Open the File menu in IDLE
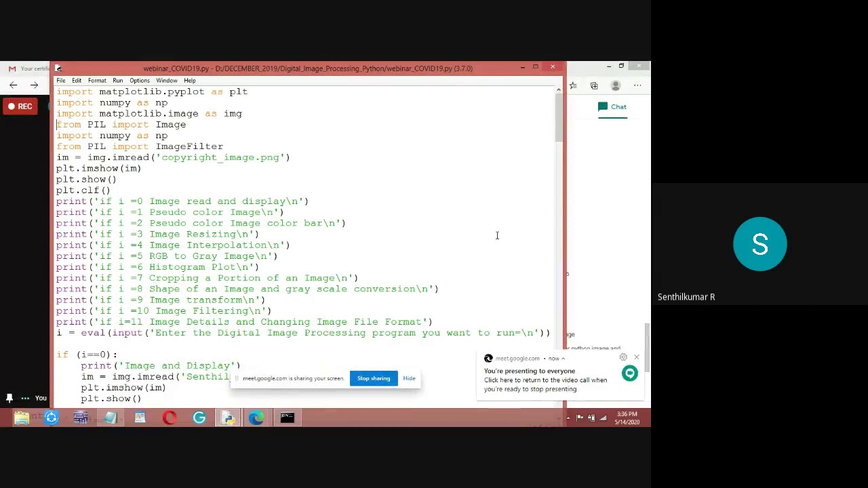Viewport: 868px width, 488px height. 61,81
